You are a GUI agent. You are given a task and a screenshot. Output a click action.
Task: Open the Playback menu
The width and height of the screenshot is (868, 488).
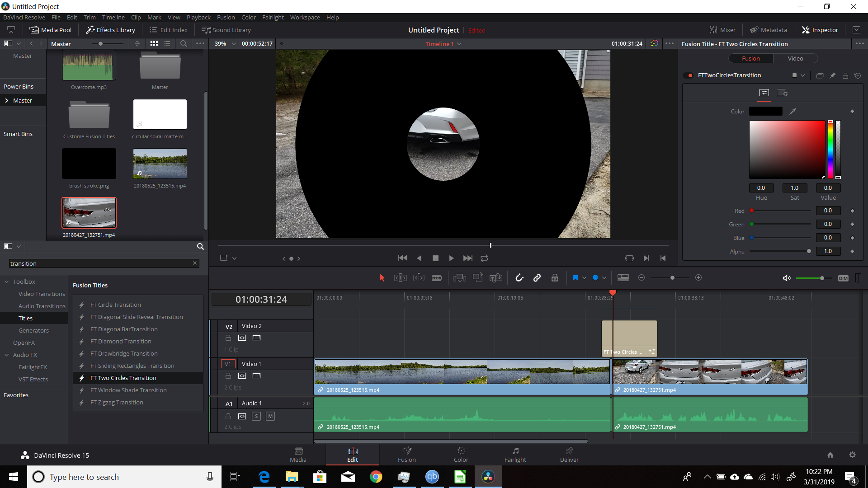pos(198,17)
